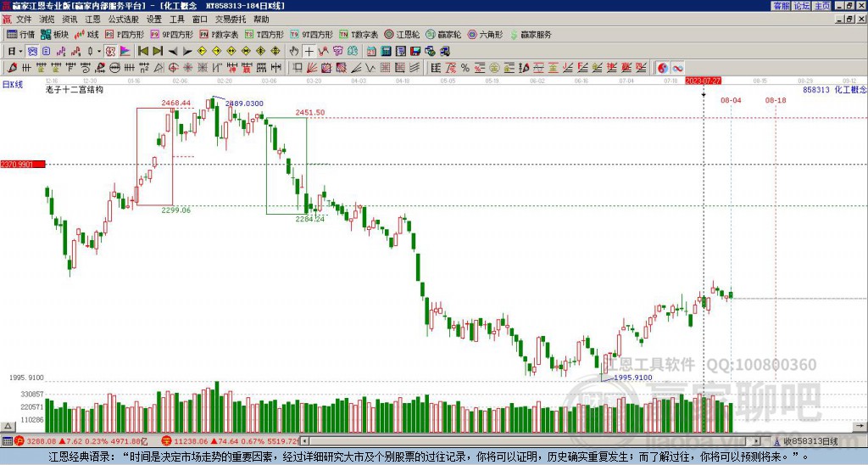
Task: Click the 08-04 date marker
Action: pos(731,100)
